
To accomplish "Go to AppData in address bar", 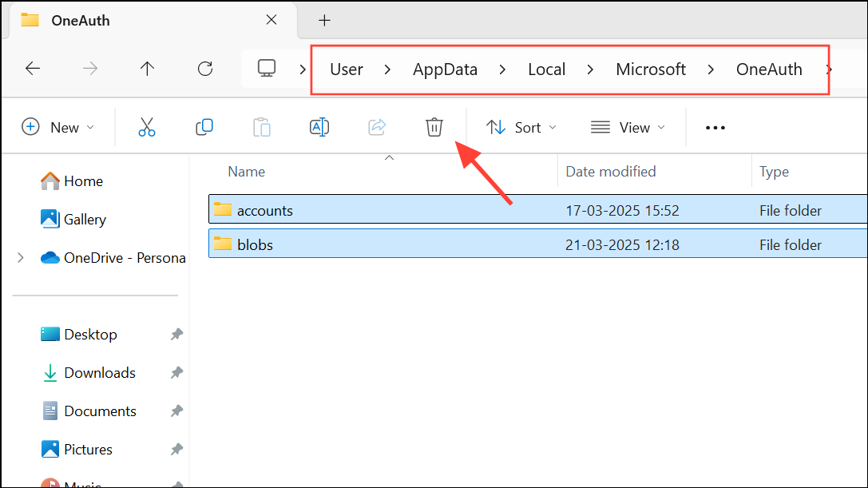I will click(x=445, y=69).
